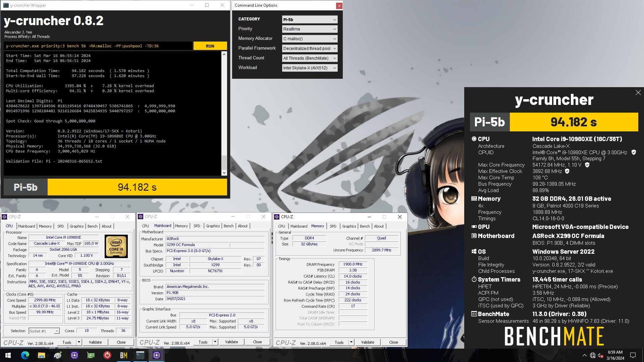Screen dimensions: 644x362
Task: Open the terminal taskbar icon
Action: (x=140, y=355)
